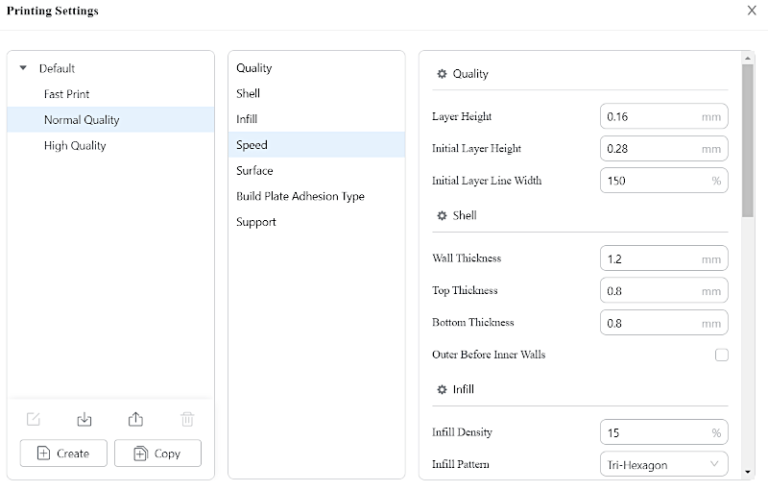Focus the Infill Density input field
The width and height of the screenshot is (768, 491).
652,433
